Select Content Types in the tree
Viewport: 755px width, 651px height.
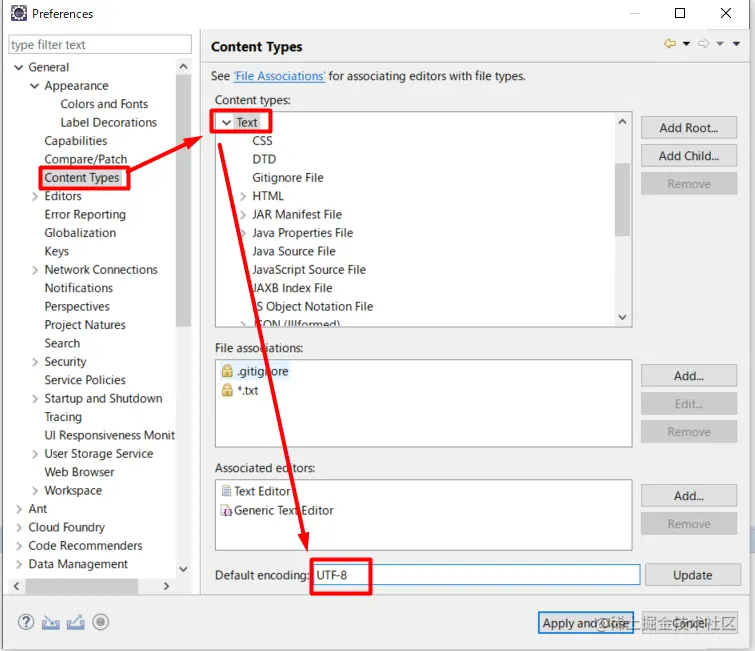(x=81, y=178)
